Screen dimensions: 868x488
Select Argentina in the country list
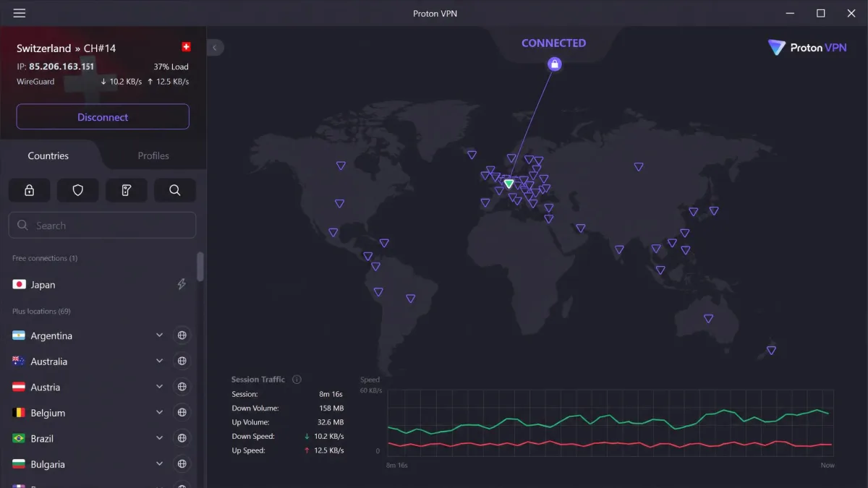pos(51,335)
